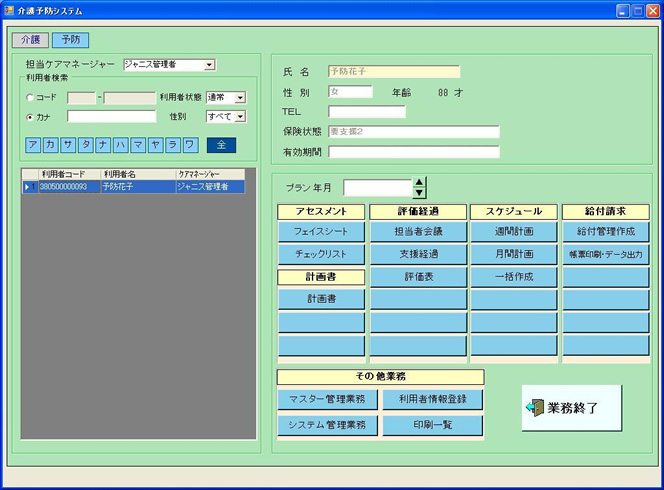Open フェイスシート assessment

point(321,231)
